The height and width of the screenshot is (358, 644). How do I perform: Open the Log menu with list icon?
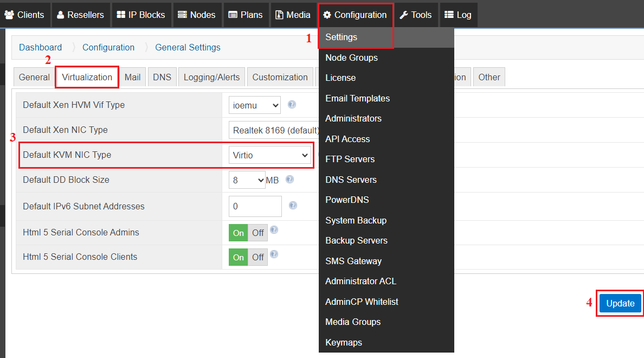pos(459,15)
